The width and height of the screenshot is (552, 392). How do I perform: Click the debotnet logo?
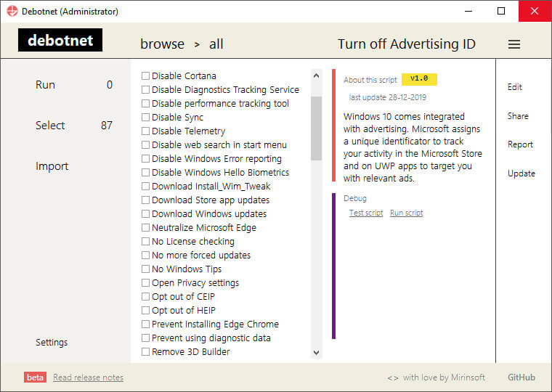(60, 40)
